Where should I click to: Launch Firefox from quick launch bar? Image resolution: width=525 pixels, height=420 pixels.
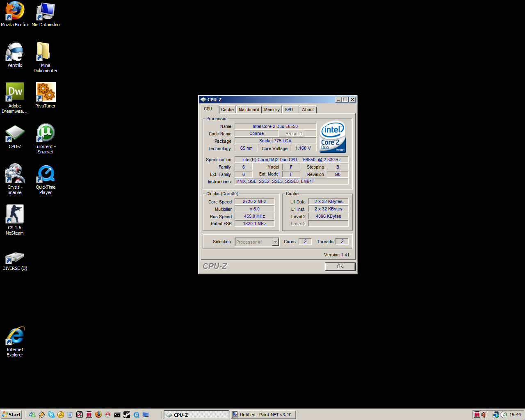(x=98, y=415)
